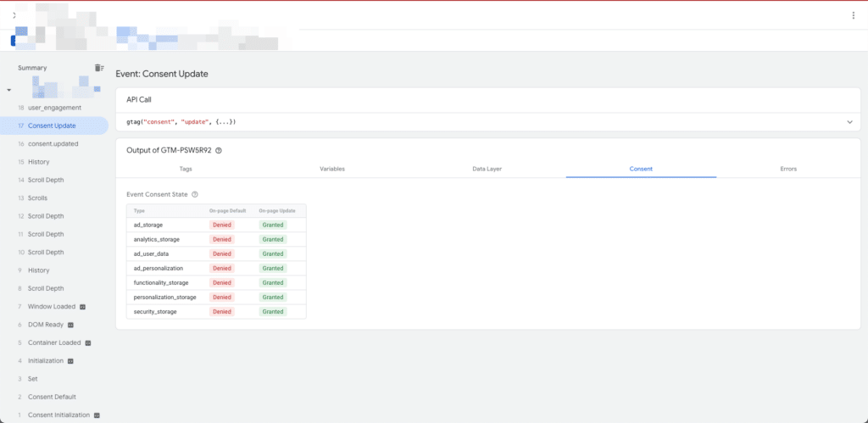Click the Event: Consent Update heading
Viewport: 868px width, 423px height.
pyautogui.click(x=162, y=74)
